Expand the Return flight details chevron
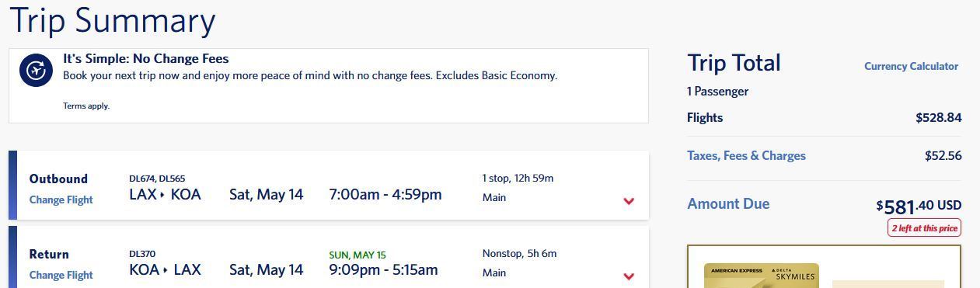Viewport: 980px width, 288px height. tap(629, 276)
